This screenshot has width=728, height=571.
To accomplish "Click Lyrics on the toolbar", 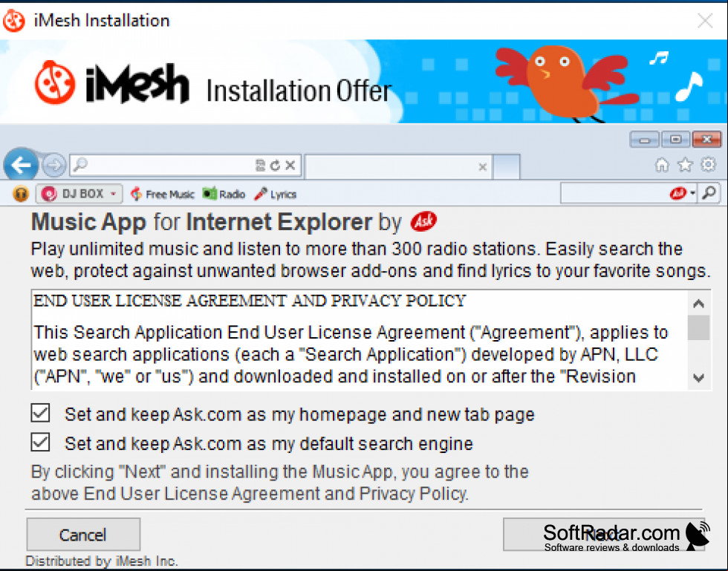I will coord(276,194).
